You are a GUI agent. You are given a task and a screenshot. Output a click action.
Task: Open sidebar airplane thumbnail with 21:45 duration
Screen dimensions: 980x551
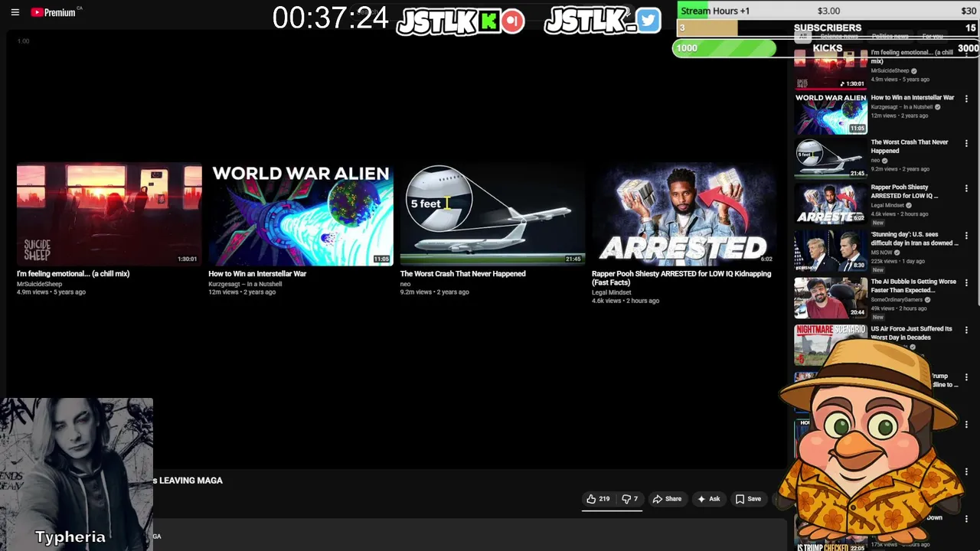click(x=831, y=158)
